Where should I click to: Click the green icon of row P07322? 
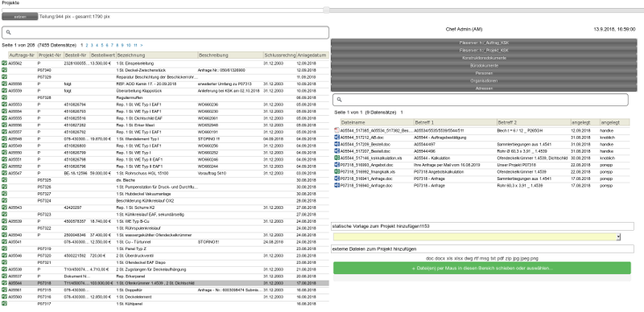point(5,228)
